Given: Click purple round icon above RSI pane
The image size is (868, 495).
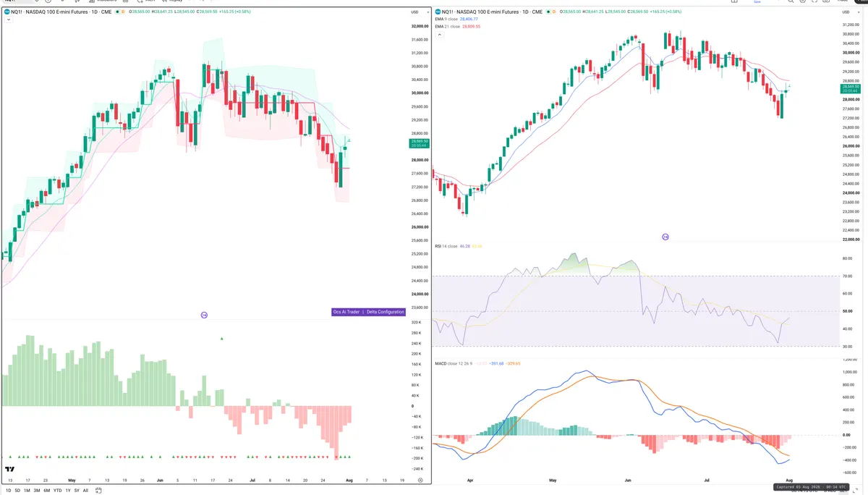Looking at the screenshot, I should 665,237.
